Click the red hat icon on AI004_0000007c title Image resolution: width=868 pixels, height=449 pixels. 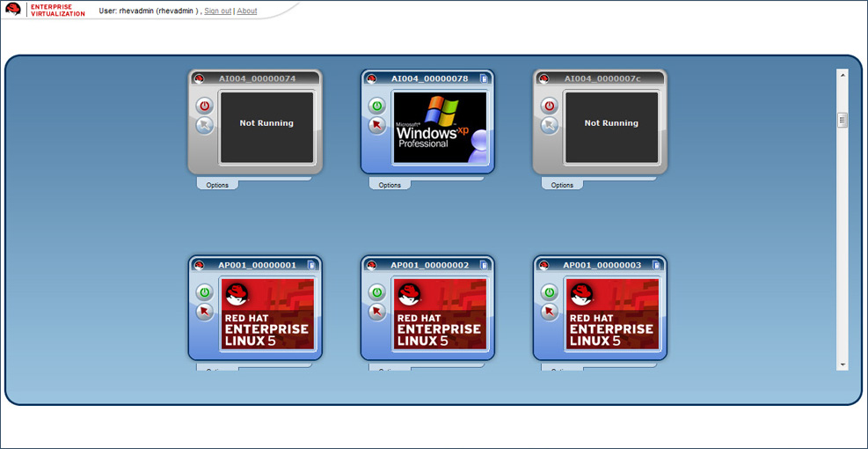[544, 78]
